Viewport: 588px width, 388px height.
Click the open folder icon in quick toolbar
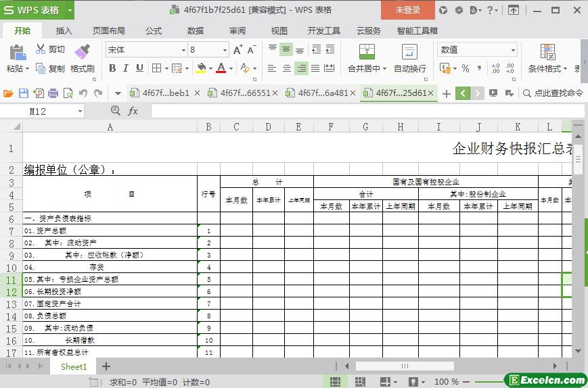(8, 93)
